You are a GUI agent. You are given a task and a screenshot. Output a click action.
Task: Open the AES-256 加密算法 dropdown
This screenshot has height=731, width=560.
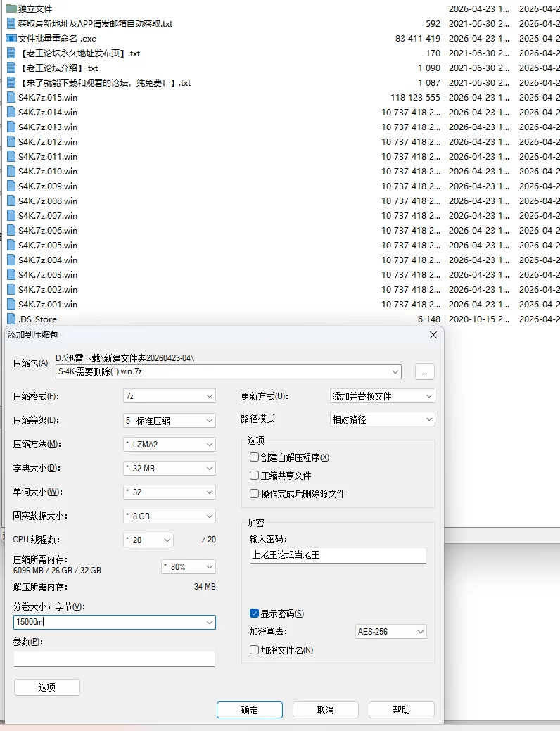tap(390, 632)
